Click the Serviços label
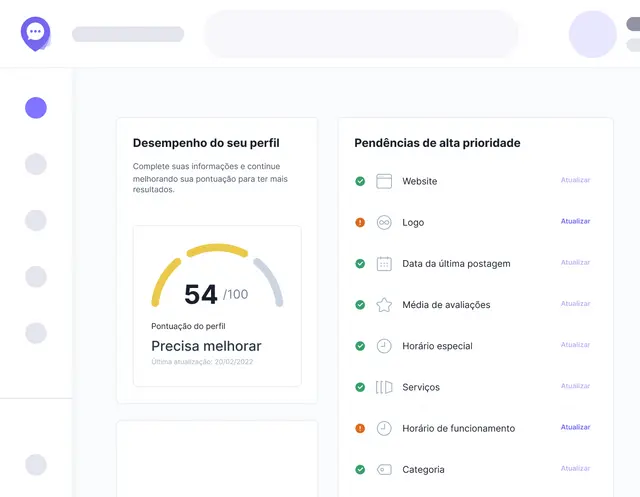This screenshot has width=640, height=497. pyautogui.click(x=421, y=387)
